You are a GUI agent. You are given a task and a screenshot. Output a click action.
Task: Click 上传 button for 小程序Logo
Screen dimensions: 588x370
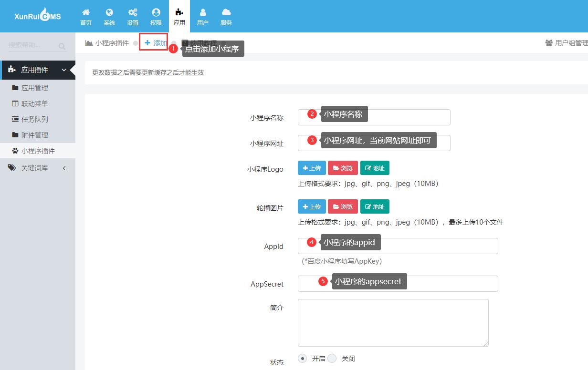pyautogui.click(x=312, y=168)
